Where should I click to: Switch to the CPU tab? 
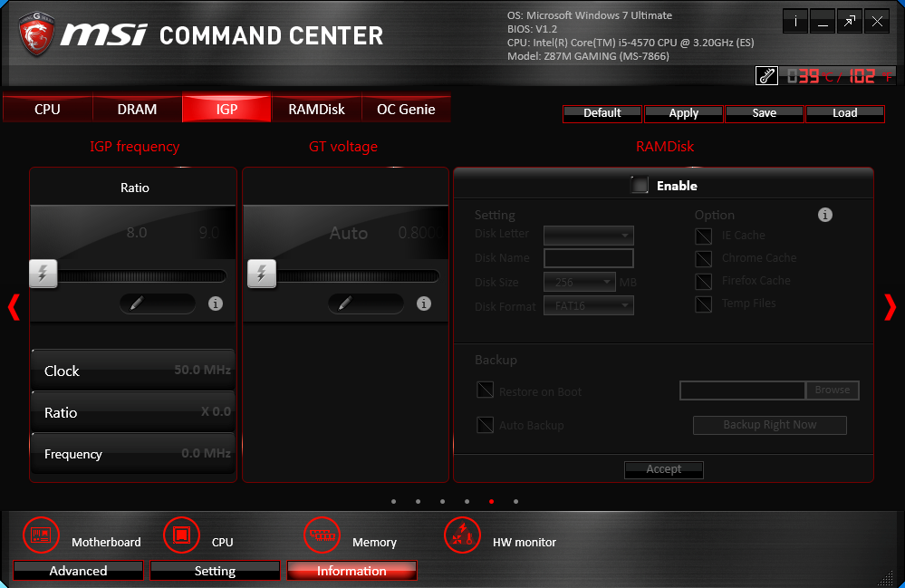click(x=47, y=109)
